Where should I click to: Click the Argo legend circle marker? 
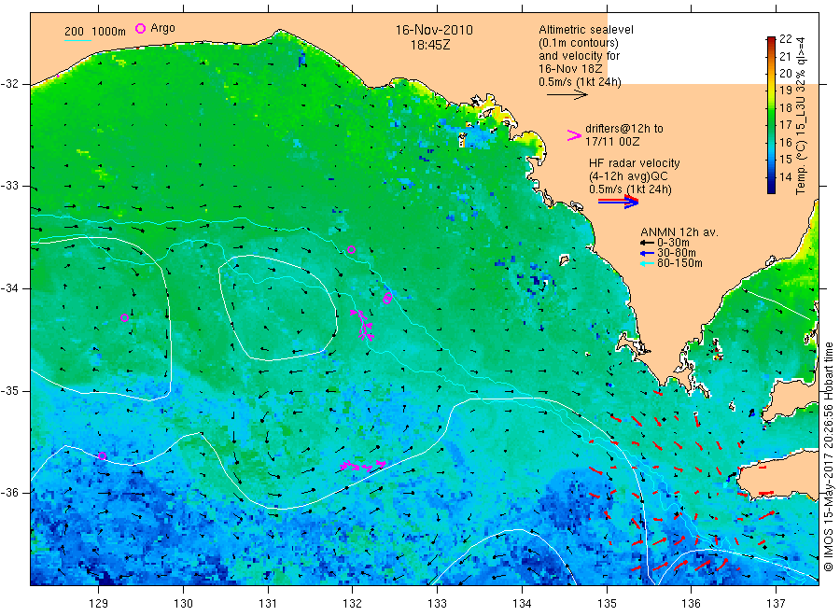[140, 28]
